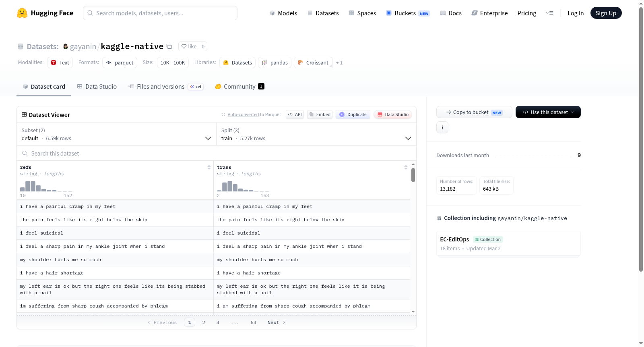
Task: Sort the trans column
Action: (x=406, y=167)
